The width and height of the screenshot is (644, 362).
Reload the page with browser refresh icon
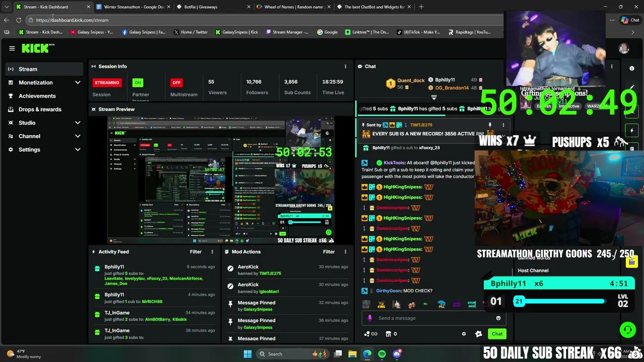19,20
